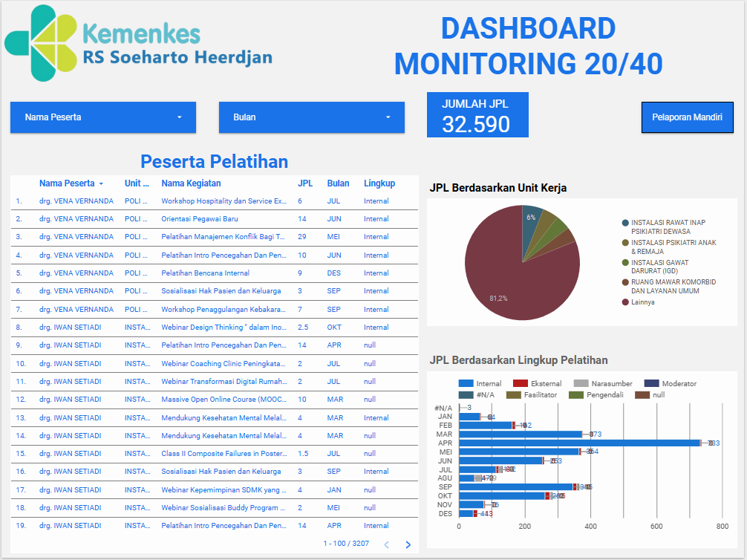Go to next table page arrow

pos(408,544)
